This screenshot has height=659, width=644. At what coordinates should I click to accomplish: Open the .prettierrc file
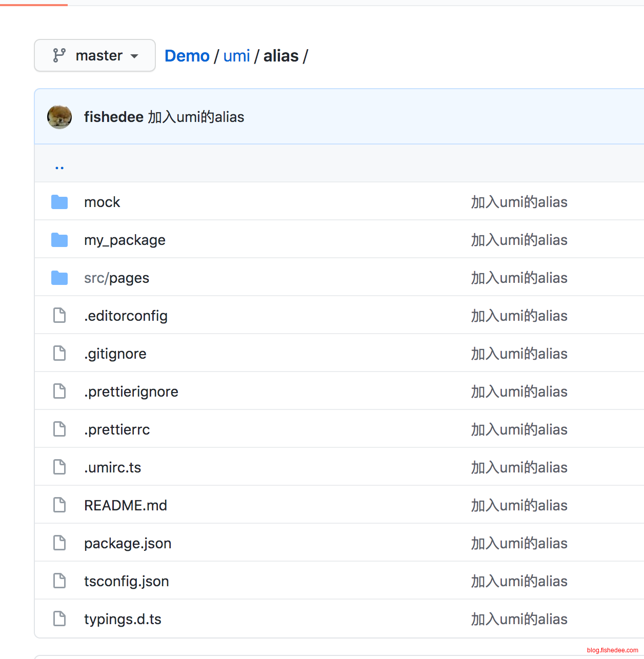(117, 429)
